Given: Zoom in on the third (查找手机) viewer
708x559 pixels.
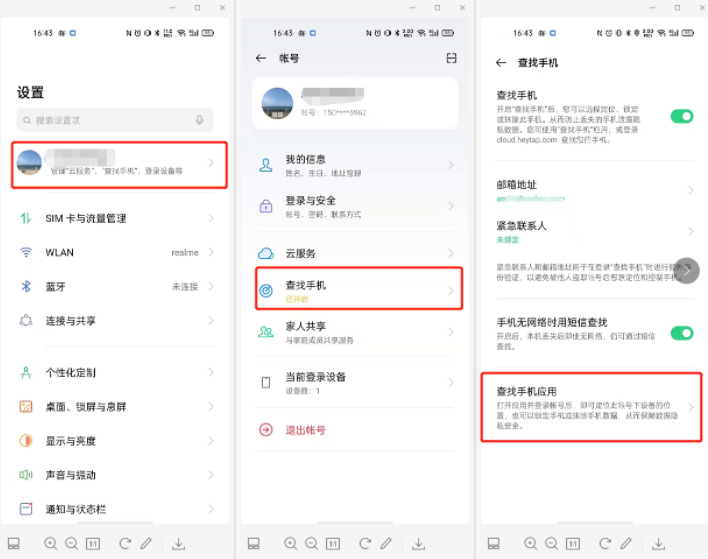Looking at the screenshot, I should tap(530, 544).
